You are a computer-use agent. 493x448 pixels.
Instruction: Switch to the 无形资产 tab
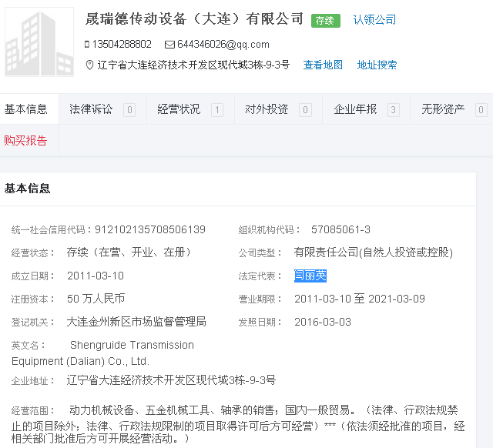(443, 109)
